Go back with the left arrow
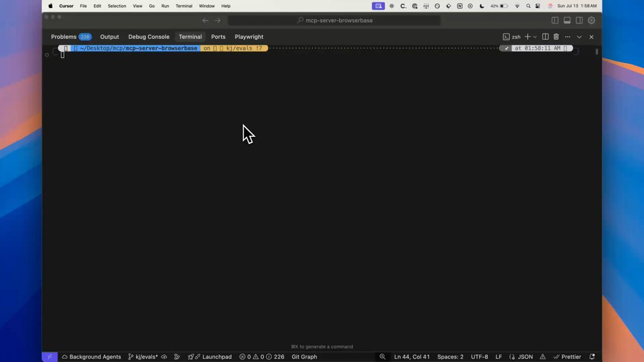Viewport: 644px width, 362px height. [205, 20]
